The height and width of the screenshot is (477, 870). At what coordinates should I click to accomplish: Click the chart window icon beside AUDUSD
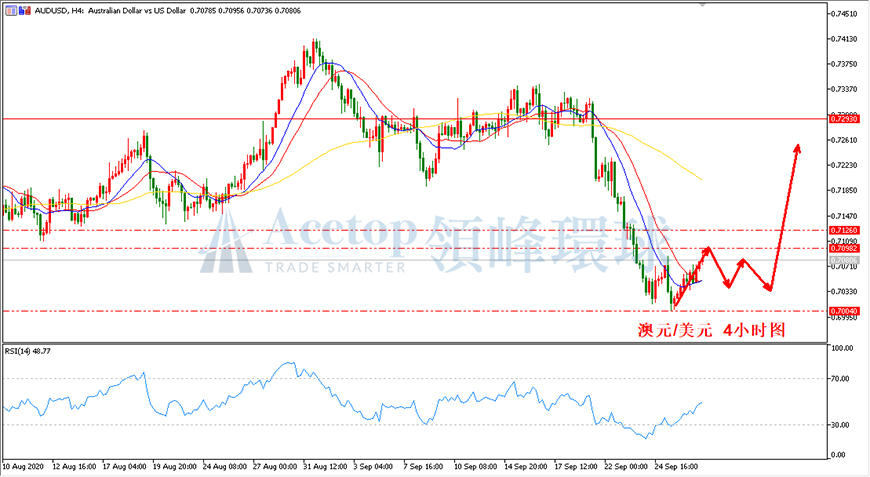coord(11,10)
